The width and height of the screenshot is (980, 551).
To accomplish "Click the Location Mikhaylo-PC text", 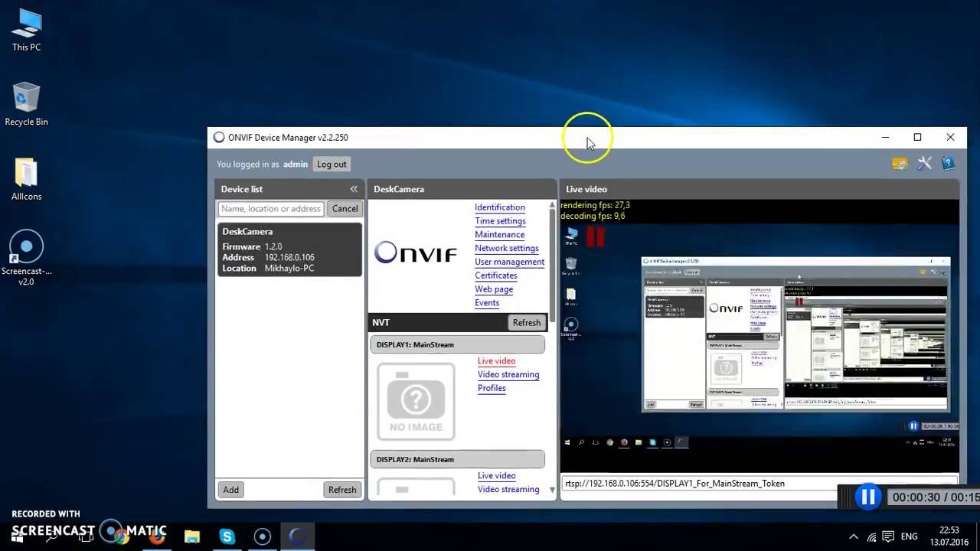I will 269,269.
